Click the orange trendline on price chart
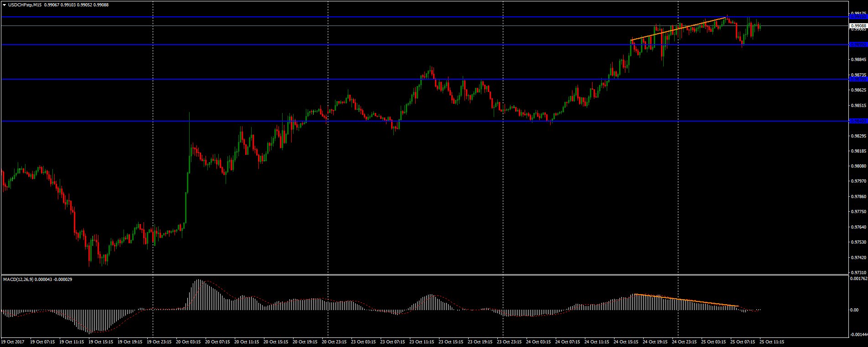This screenshot has width=868, height=347. (x=677, y=30)
